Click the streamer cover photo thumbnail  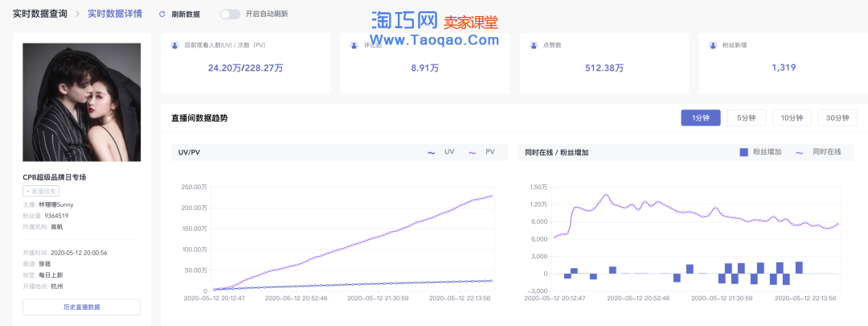[x=81, y=102]
